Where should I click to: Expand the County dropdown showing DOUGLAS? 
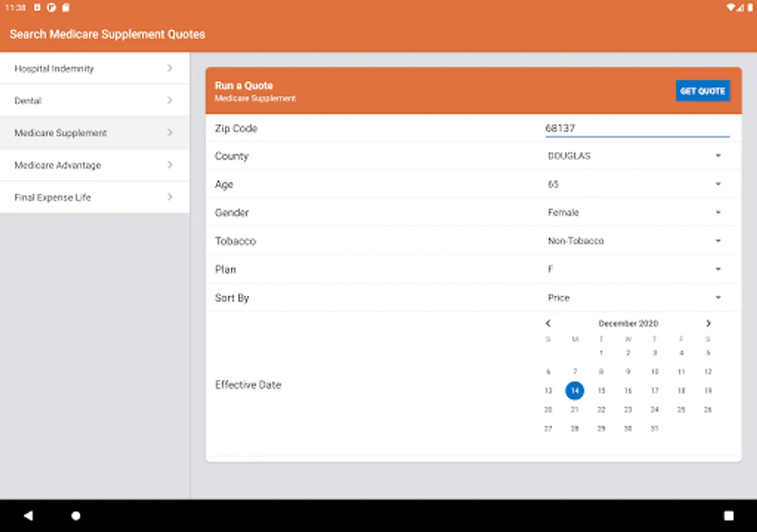coord(638,156)
